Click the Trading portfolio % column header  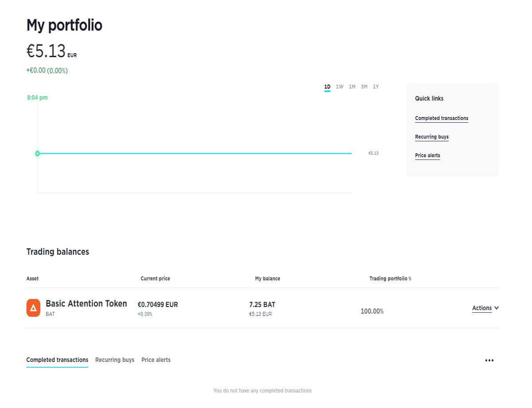[x=390, y=279]
